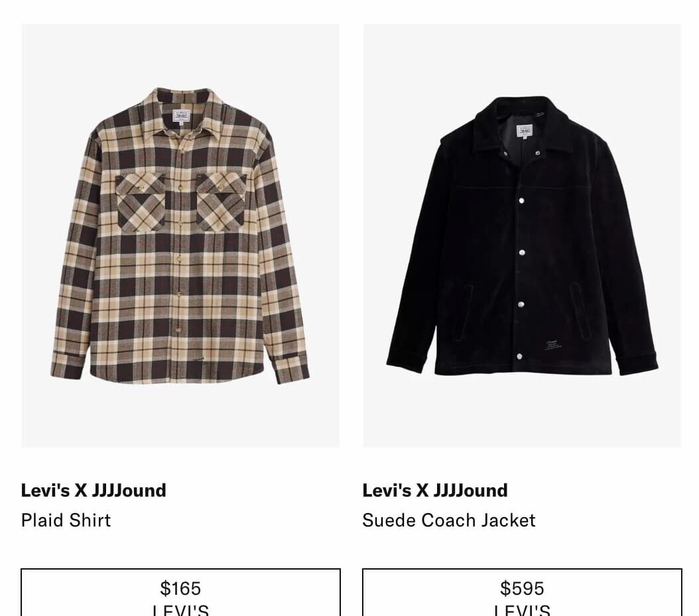Select the Suede Coach Jacket product name

[x=449, y=520]
